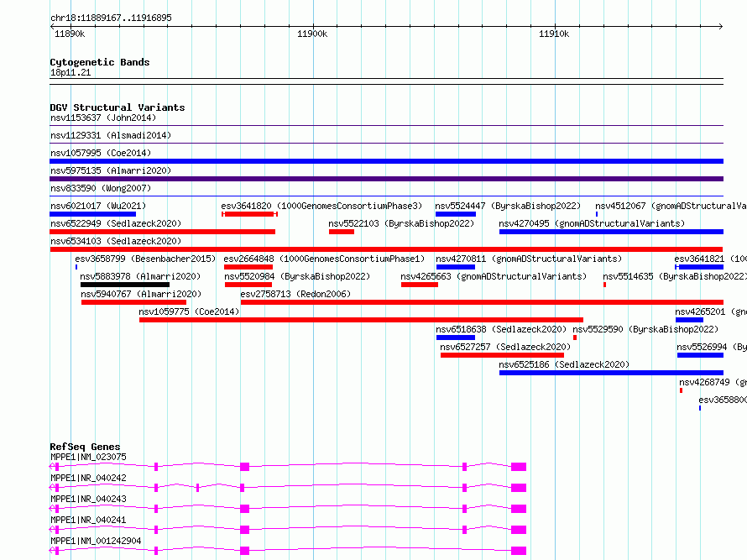Image resolution: width=747 pixels, height=560 pixels.
Task: Click the blue nsv4270811 variant bar
Action: 456,267
